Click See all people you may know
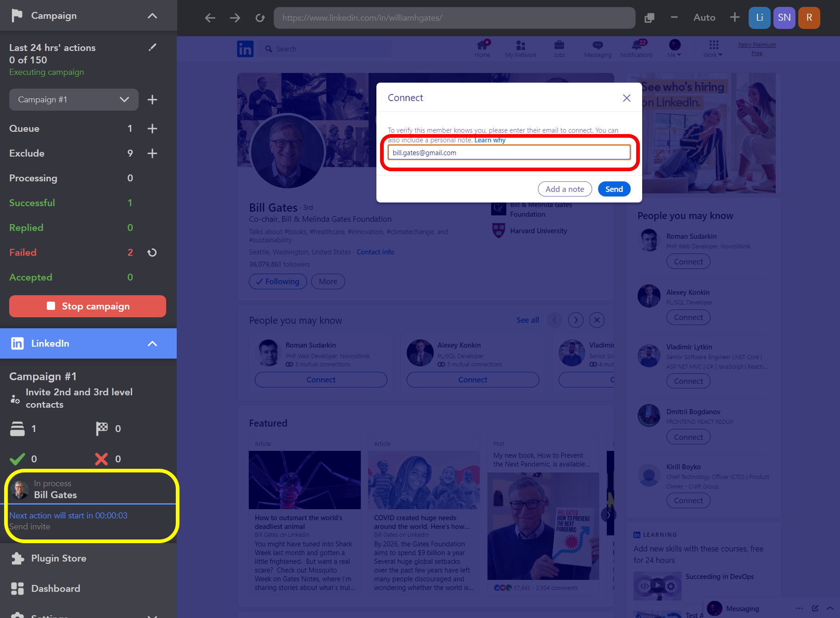Screen dimensions: 840x618 tap(527, 320)
